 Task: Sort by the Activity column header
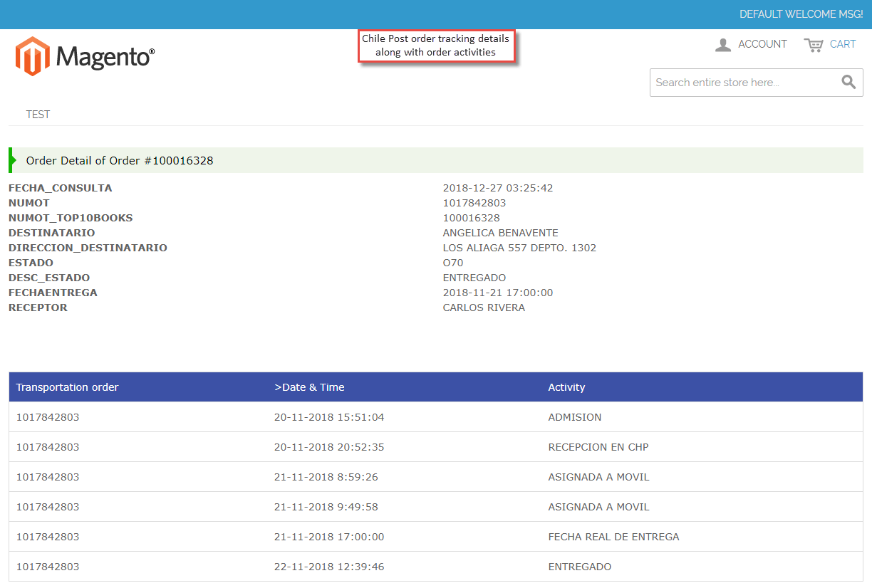(x=566, y=387)
